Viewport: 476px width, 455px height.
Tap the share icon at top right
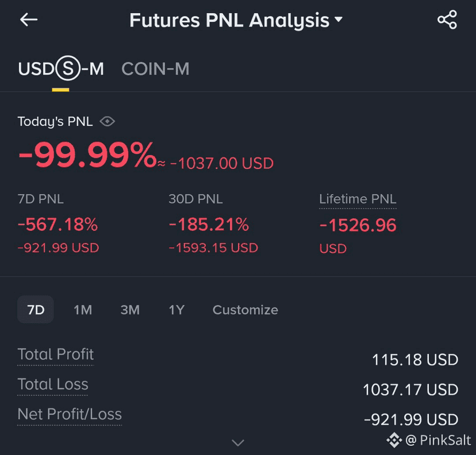tap(447, 20)
